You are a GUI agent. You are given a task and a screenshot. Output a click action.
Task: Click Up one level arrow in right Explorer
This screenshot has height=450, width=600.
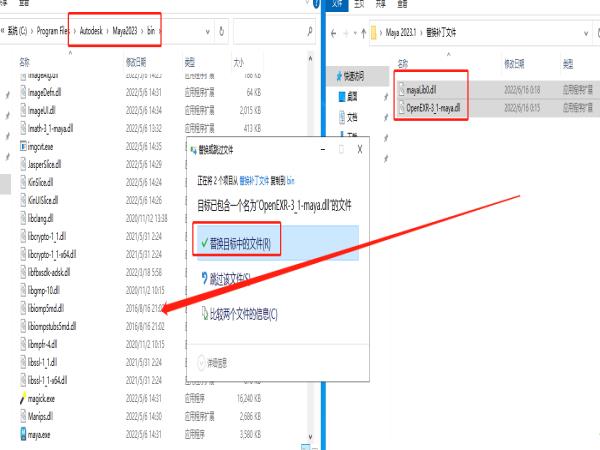point(364,34)
